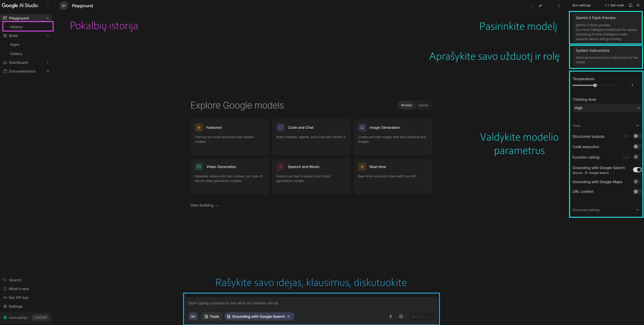644x325 pixels.
Task: Click the add media plus-circle icon
Action: (x=401, y=317)
